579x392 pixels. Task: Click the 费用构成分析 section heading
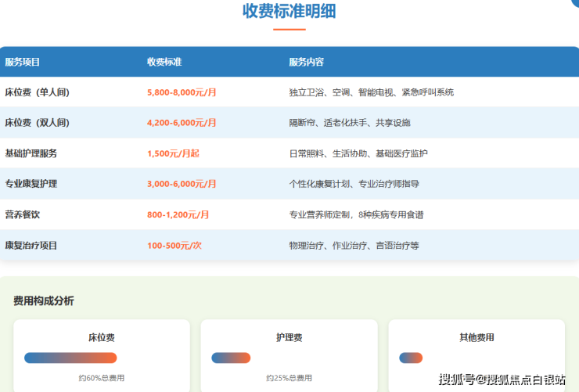44,300
